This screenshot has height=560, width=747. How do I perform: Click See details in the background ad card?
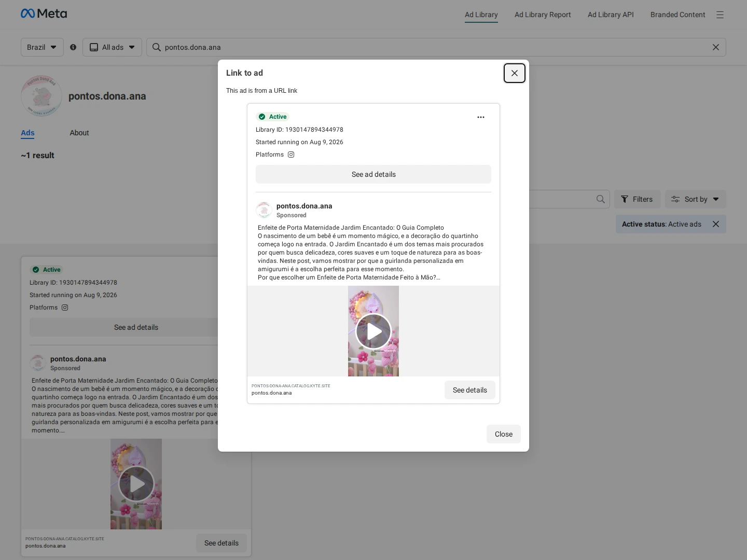click(x=222, y=543)
